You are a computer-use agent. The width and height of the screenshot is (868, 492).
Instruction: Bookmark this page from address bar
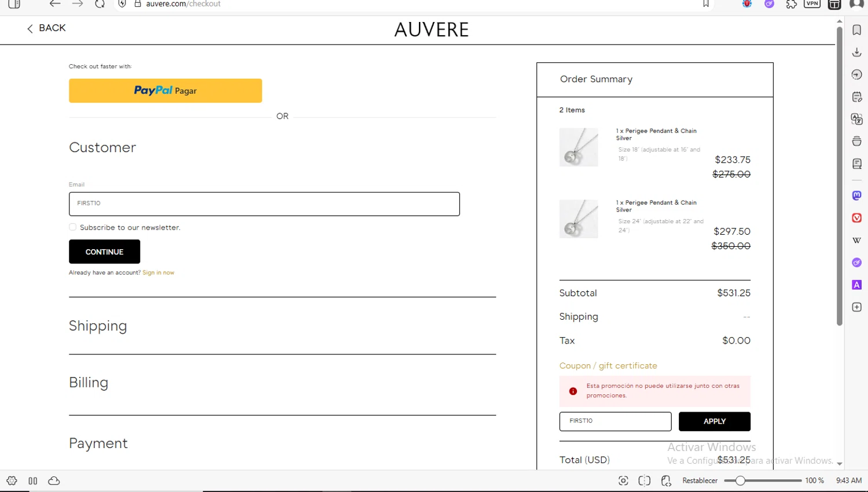click(706, 4)
